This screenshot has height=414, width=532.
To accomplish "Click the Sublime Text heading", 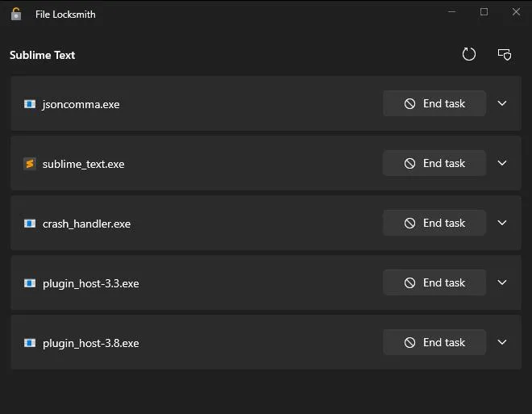I will [x=43, y=55].
